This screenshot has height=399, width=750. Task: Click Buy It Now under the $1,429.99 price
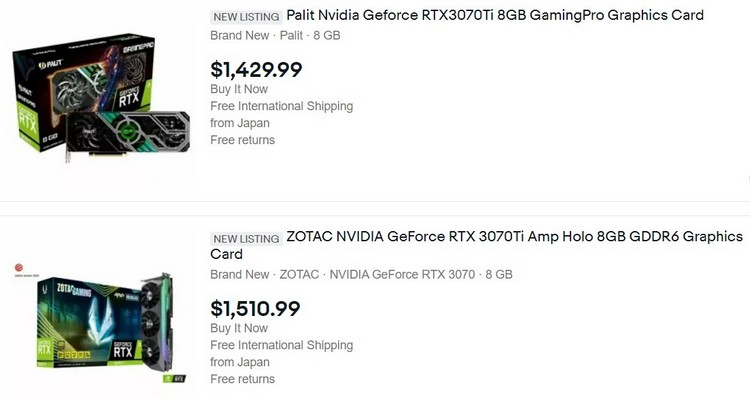[x=239, y=89]
